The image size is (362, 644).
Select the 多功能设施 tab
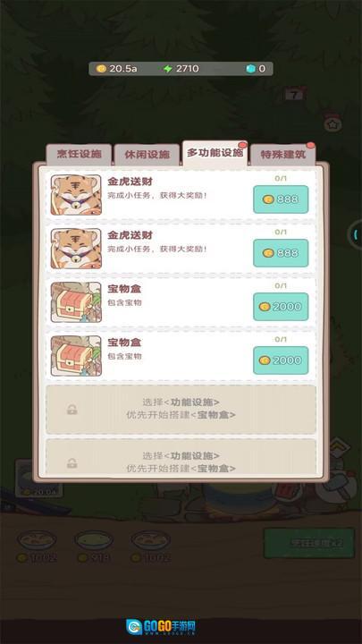click(x=215, y=153)
